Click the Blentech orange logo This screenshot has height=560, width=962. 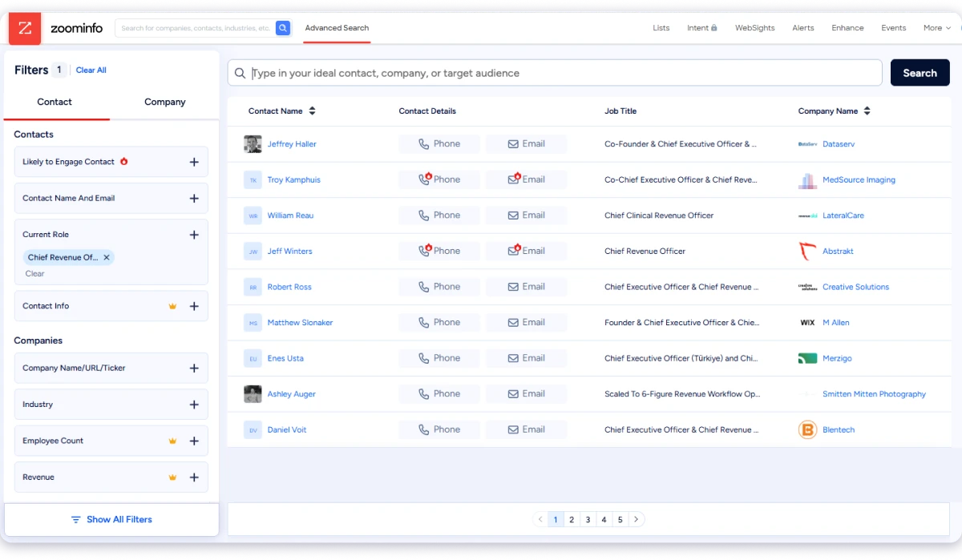807,429
